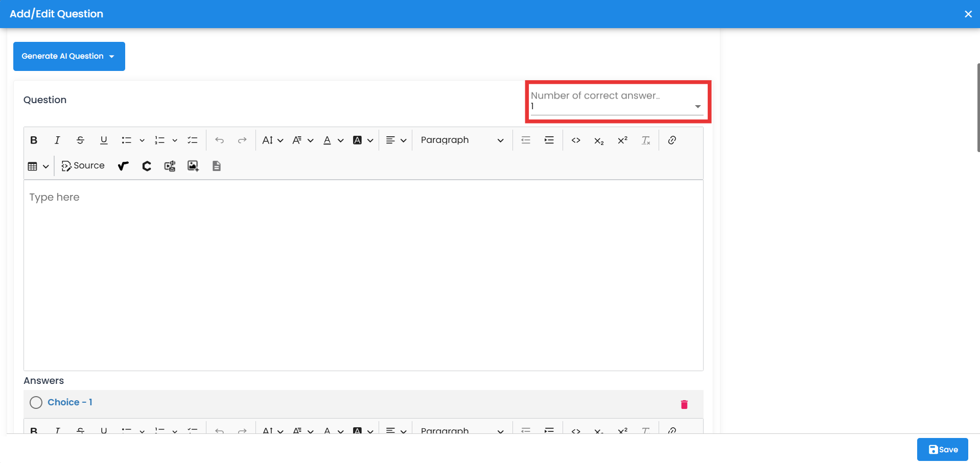980x463 pixels.
Task: Open font background color picker in Question toolbar
Action: click(x=363, y=140)
